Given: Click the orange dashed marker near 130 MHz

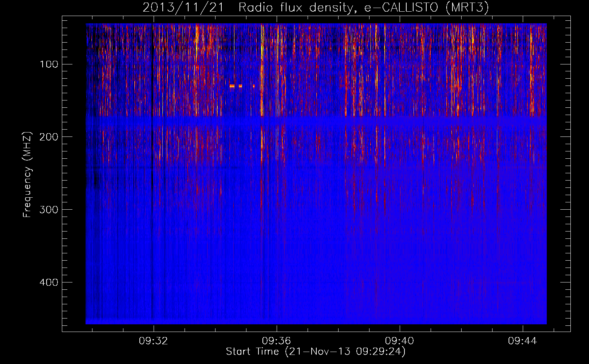Looking at the screenshot, I should [x=242, y=86].
